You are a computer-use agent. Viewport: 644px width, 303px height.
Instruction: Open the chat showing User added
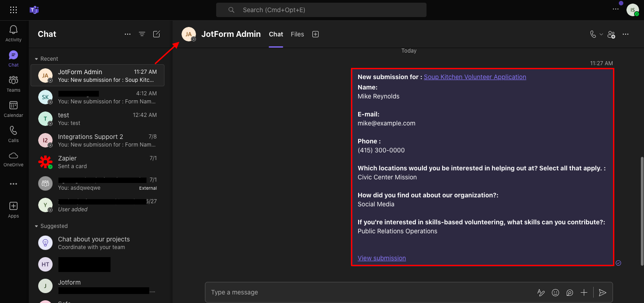98,205
